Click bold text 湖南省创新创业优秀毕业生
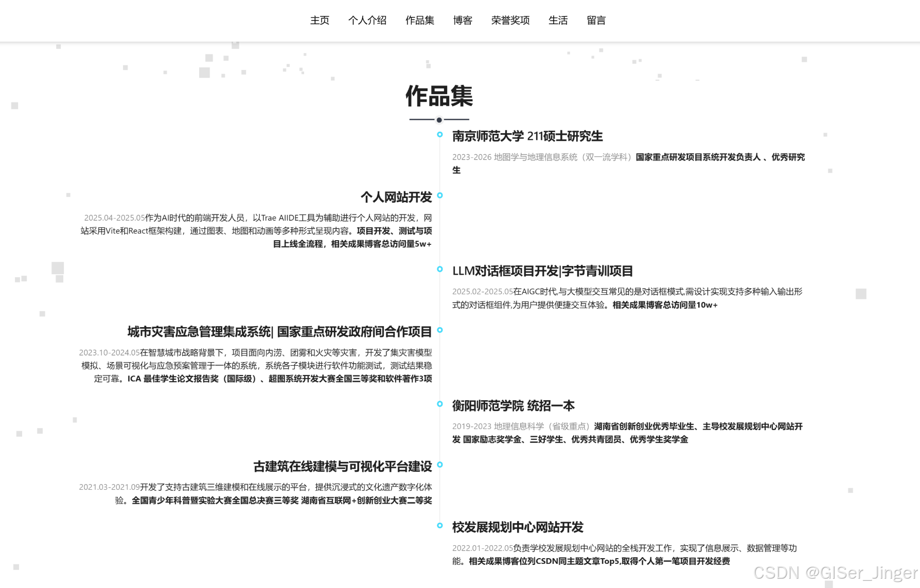Image resolution: width=920 pixels, height=588 pixels. 644,426
